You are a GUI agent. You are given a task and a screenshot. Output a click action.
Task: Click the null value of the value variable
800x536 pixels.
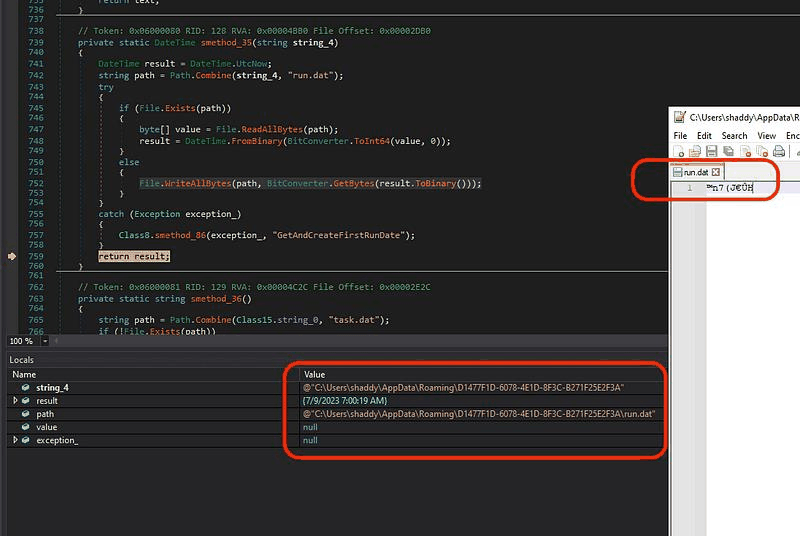[x=310, y=427]
